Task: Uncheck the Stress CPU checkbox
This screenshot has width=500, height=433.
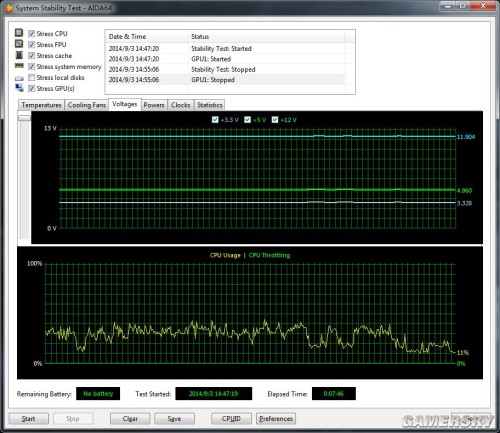Action: point(31,34)
